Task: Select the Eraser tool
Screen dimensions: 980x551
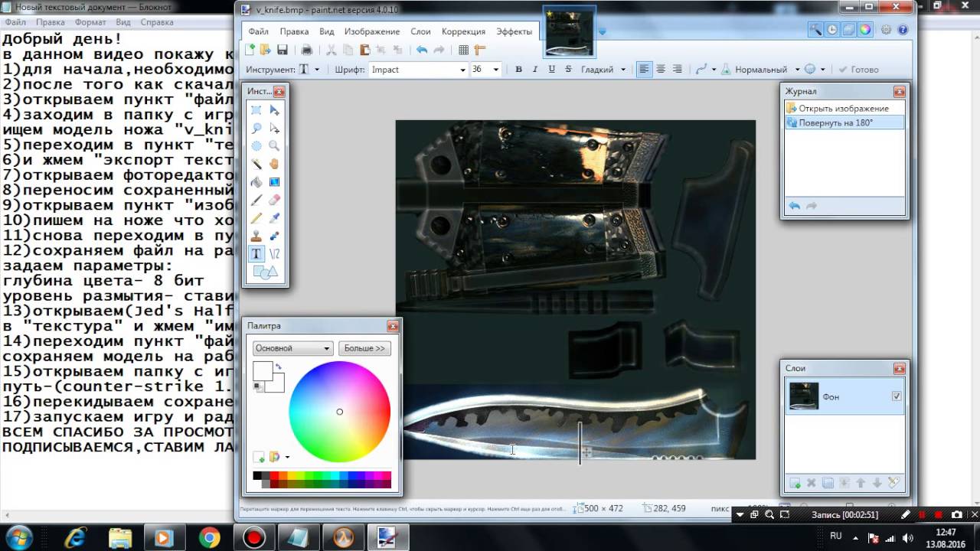Action: coord(274,200)
